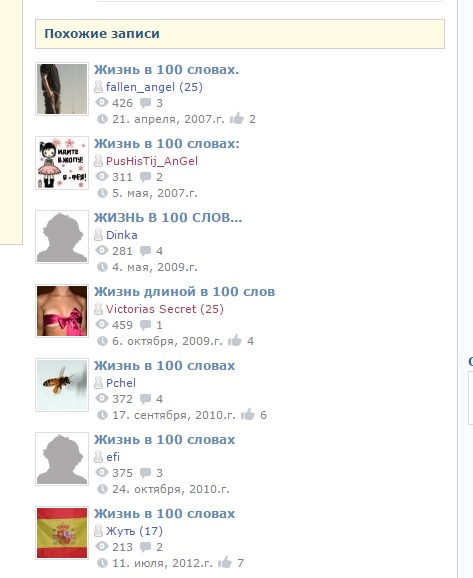Screen dimensions: 473x578
Task: Click thumbs-up icon beside 11. июля, 2012.г.
Action: pos(225,562)
